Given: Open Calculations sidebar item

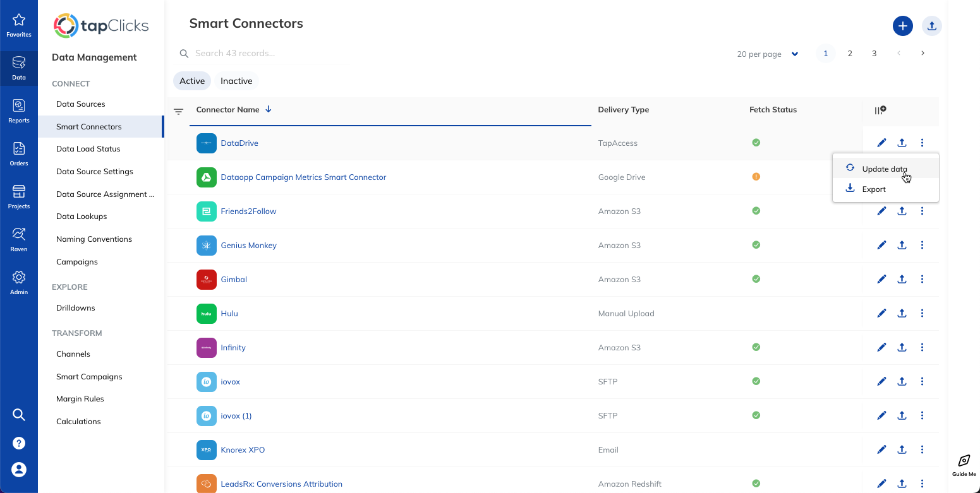Looking at the screenshot, I should [78, 422].
